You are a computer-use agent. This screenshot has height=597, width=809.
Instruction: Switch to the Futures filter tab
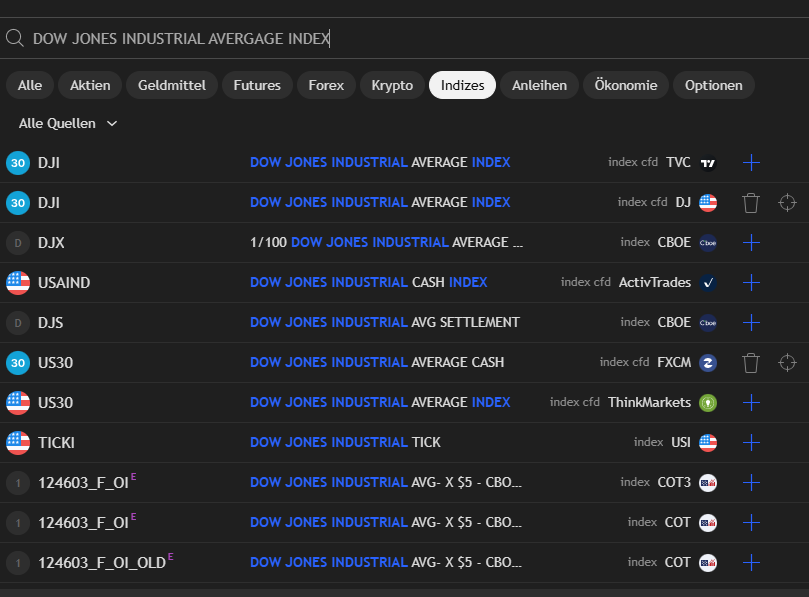tap(257, 86)
